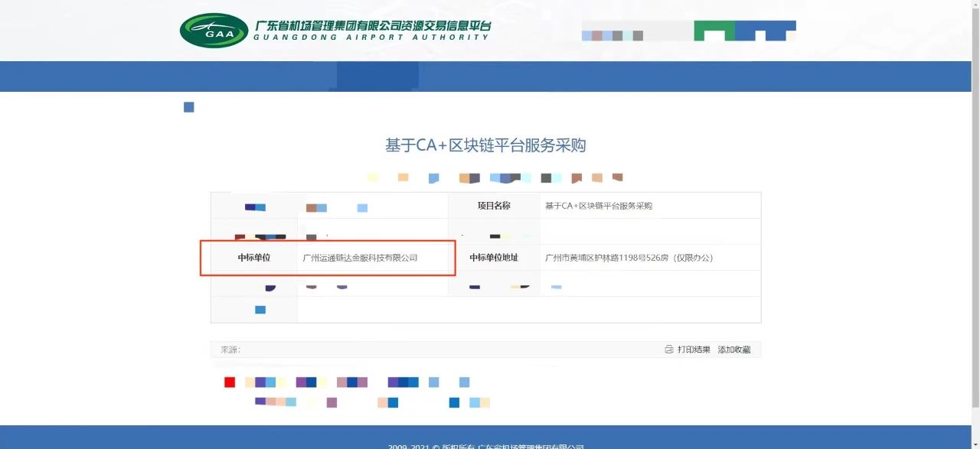The width and height of the screenshot is (980, 449).
Task: Click the green GAA oval logo
Action: coord(214,31)
